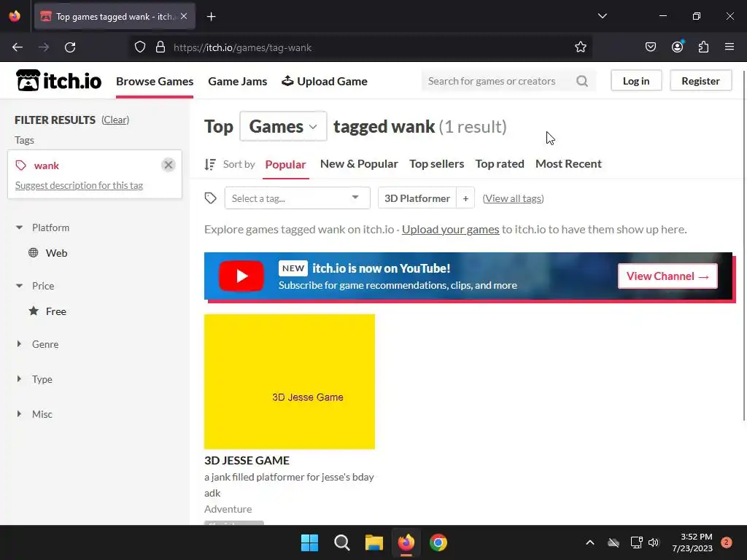Sort by Top rated

[500, 164]
